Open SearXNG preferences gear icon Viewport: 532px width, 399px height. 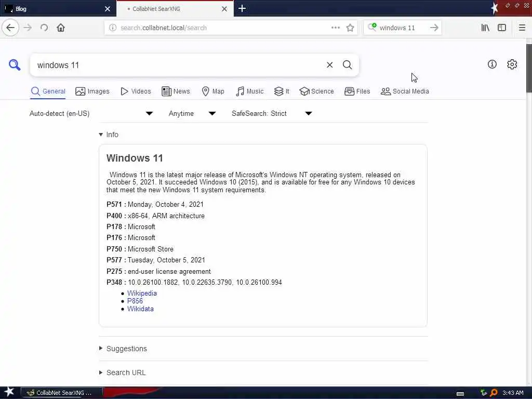click(512, 64)
